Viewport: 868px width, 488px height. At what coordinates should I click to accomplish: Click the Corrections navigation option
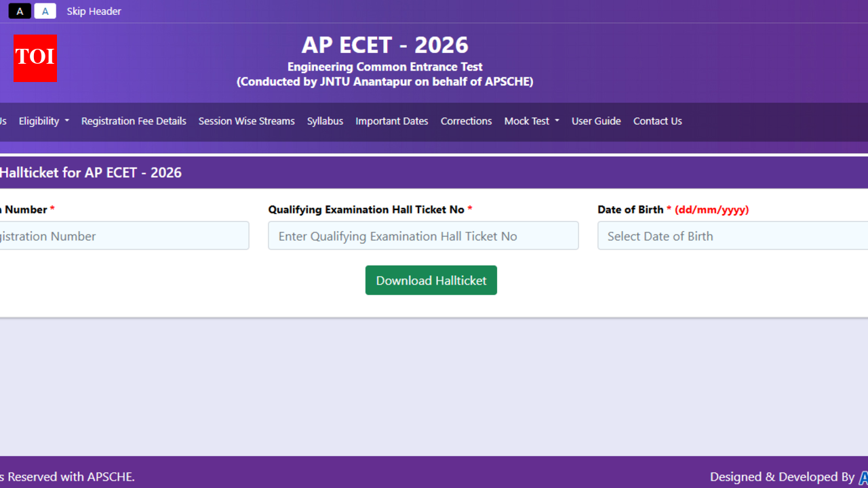pos(466,121)
